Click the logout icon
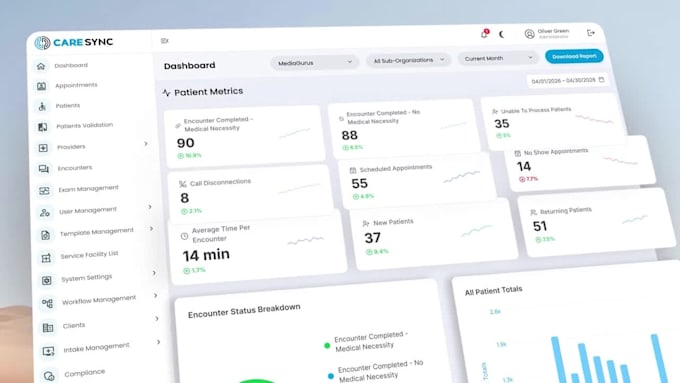The width and height of the screenshot is (680, 383). [x=591, y=33]
